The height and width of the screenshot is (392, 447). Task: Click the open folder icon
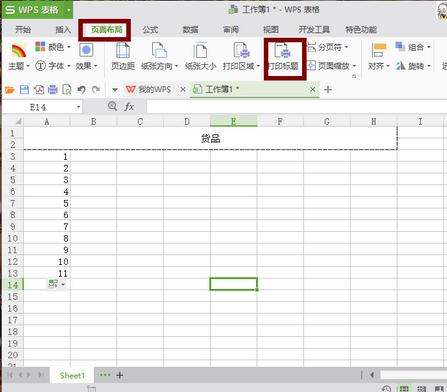[x=10, y=90]
